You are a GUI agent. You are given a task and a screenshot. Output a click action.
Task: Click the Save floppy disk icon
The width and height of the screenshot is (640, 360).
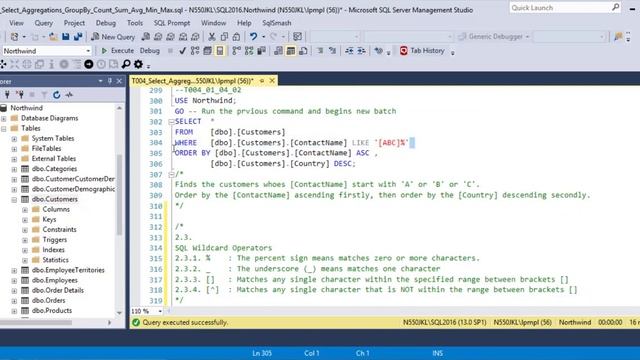pos(65,37)
